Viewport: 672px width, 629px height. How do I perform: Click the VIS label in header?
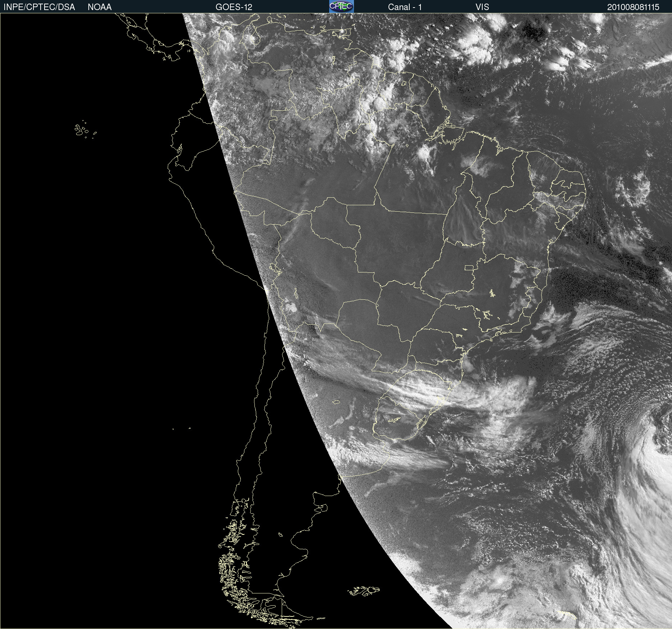[x=482, y=7]
